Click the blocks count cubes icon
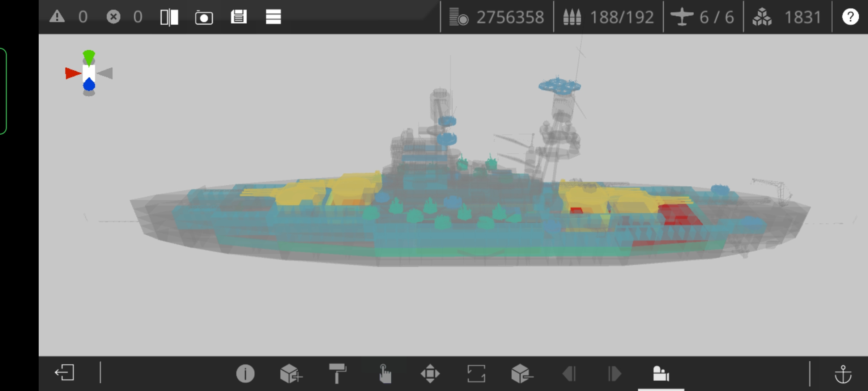 [x=762, y=17]
